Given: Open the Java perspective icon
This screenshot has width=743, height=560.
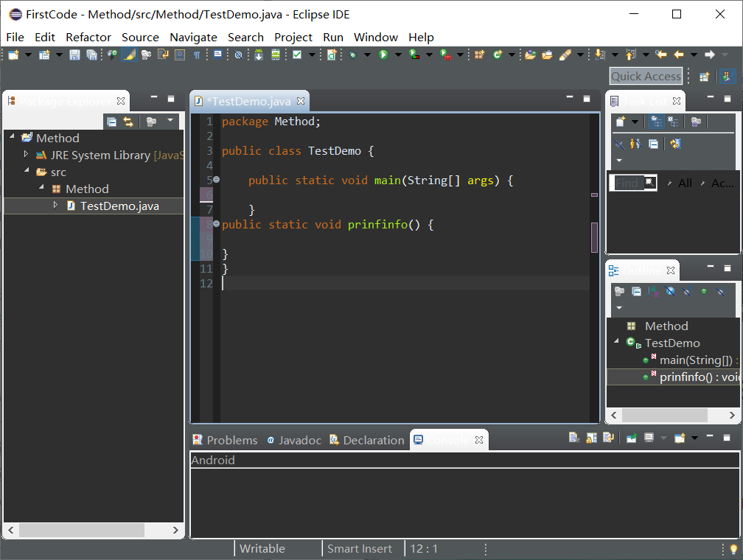Looking at the screenshot, I should coord(727,76).
